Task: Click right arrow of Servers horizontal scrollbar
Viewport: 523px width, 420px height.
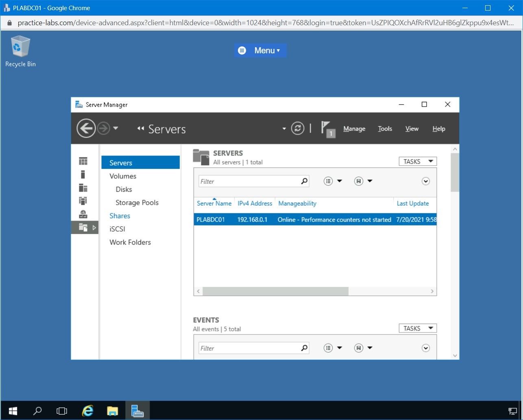Action: click(432, 291)
